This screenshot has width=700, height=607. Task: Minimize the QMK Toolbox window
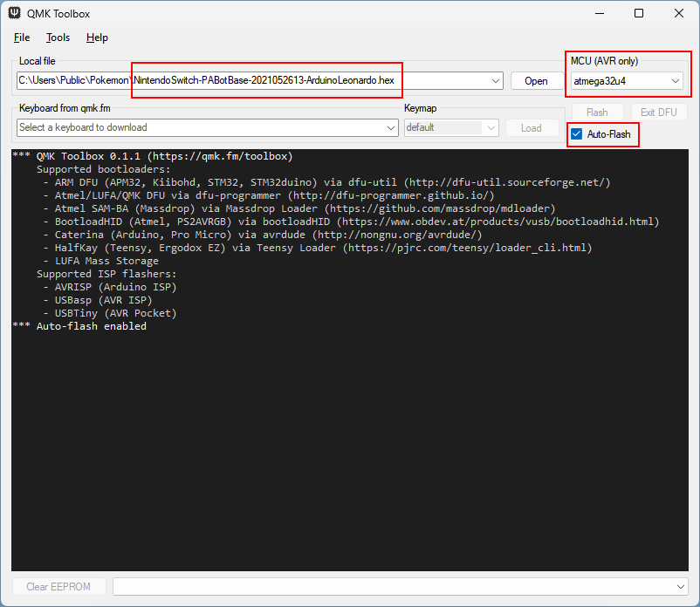tap(598, 14)
